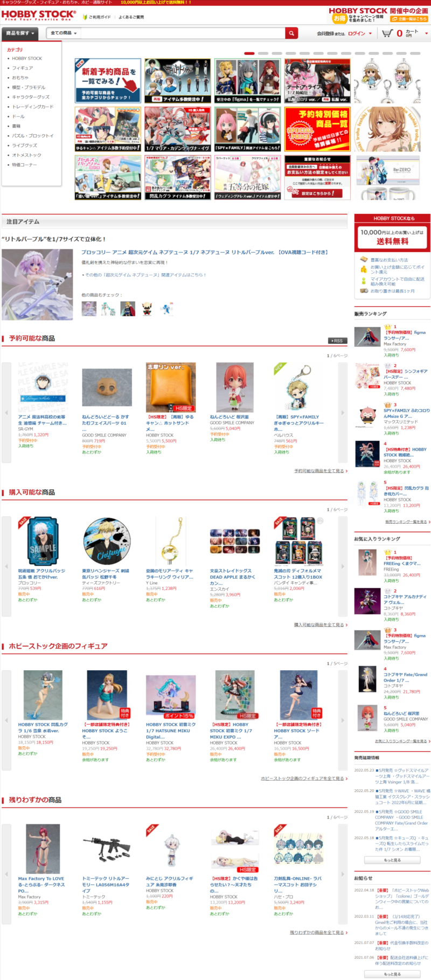The image size is (431, 980).
Task: Select the last banner slide indicator dot
Action: pos(415,53)
